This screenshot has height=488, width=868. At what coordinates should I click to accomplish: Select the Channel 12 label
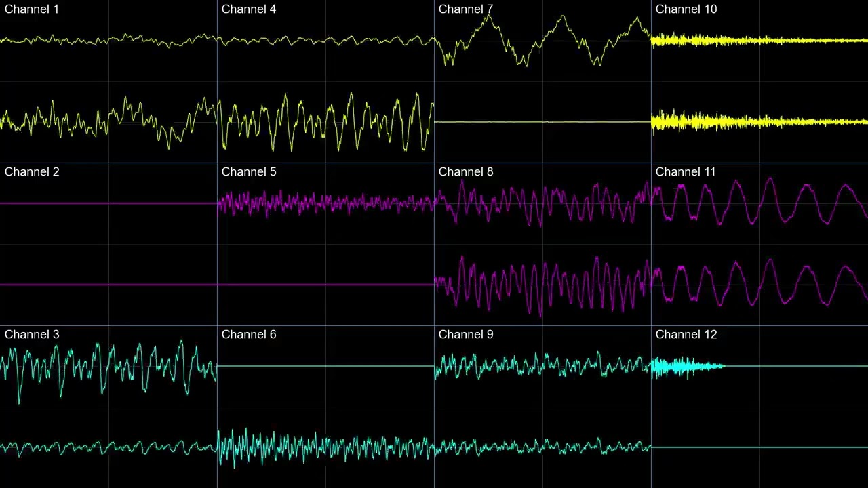click(686, 335)
